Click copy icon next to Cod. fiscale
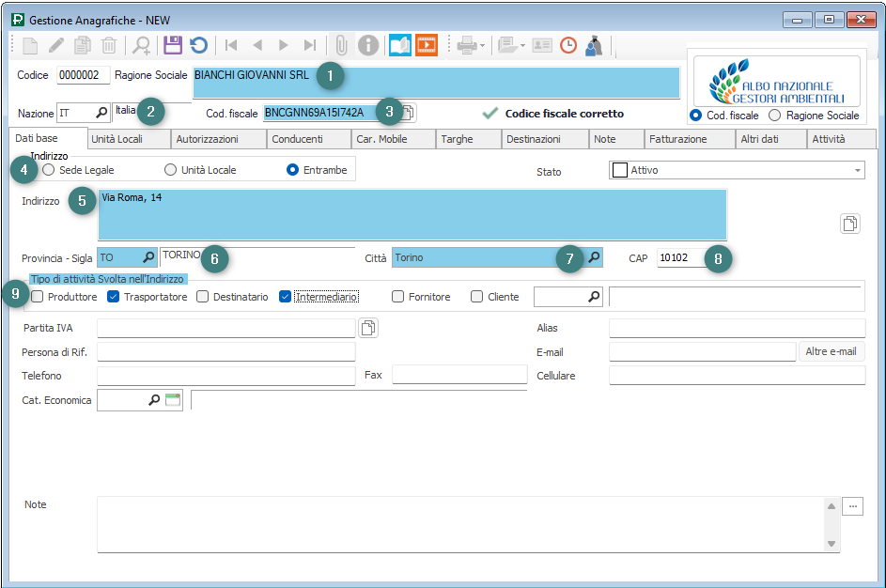 click(408, 113)
